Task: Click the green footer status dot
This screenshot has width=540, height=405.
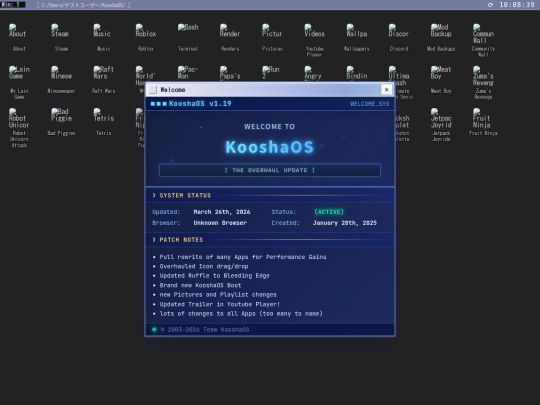Action: [x=154, y=330]
